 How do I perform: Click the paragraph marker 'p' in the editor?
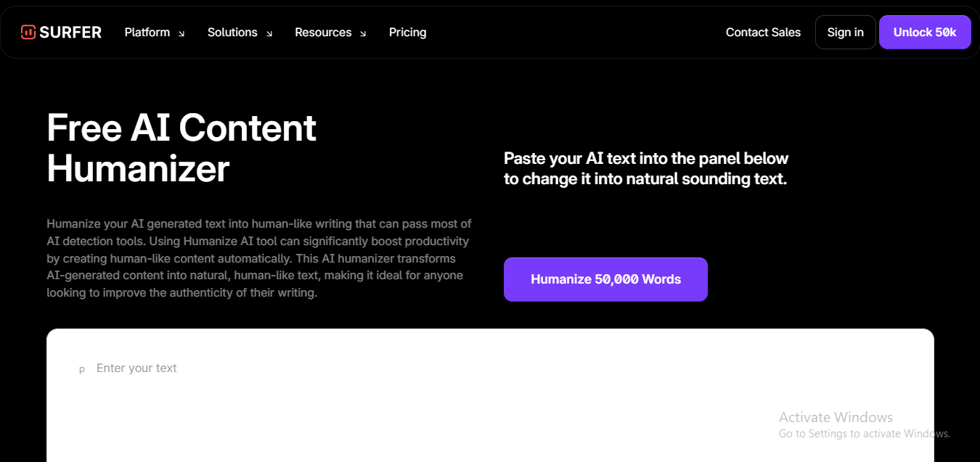pos(82,369)
